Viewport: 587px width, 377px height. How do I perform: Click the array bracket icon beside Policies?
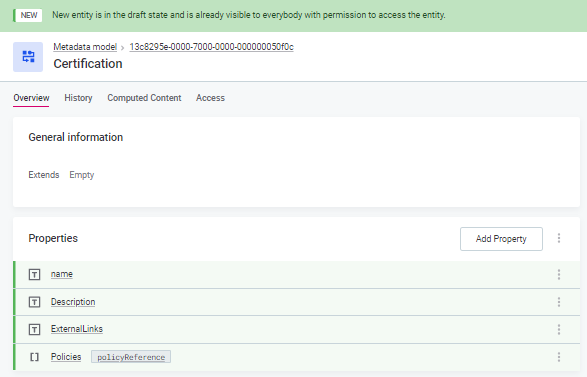pyautogui.click(x=34, y=357)
